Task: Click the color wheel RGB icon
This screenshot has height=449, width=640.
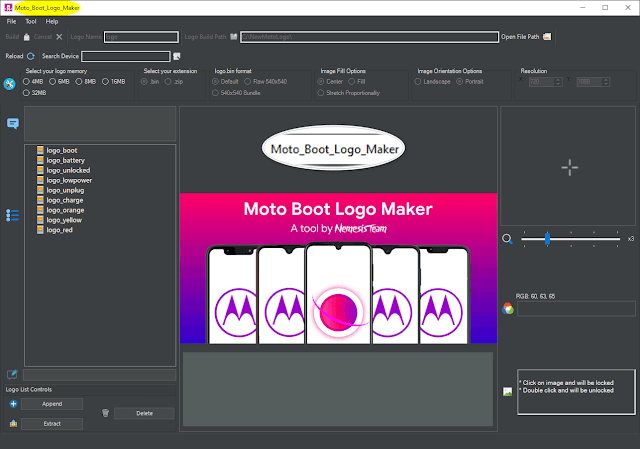Action: tap(508, 309)
